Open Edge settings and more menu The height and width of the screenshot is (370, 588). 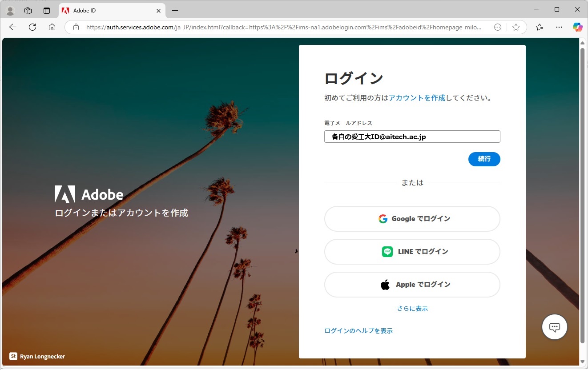559,27
